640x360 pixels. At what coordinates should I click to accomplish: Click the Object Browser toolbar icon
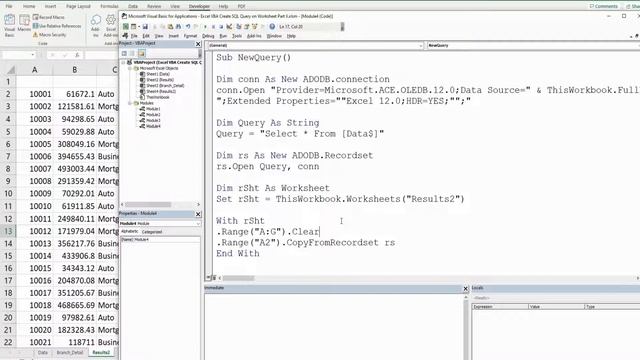pos(255,27)
